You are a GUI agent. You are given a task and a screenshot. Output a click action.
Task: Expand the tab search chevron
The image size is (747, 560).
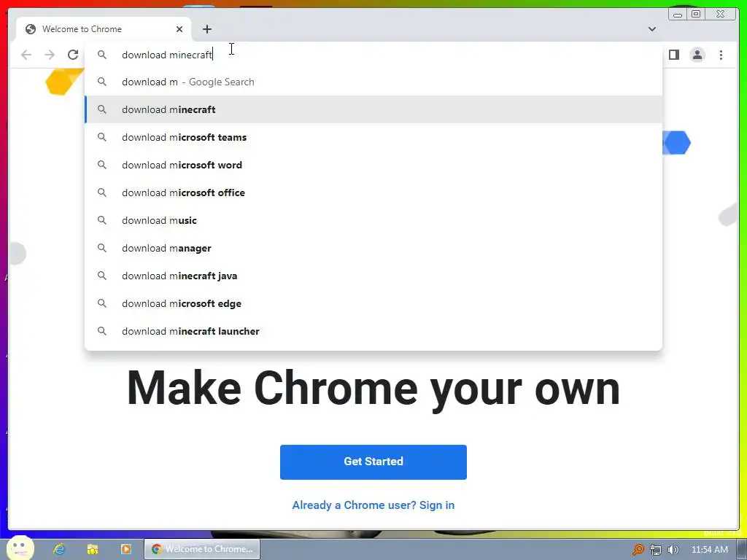coord(652,29)
